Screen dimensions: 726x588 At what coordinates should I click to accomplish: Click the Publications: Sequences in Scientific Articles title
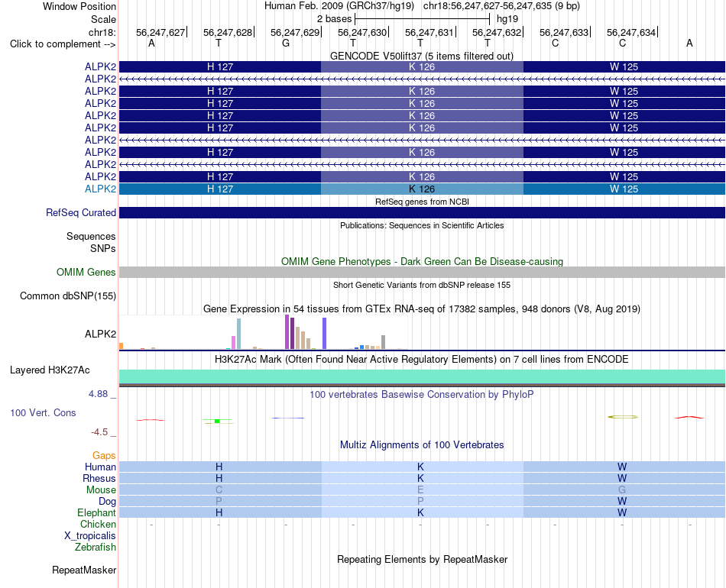tap(422, 225)
